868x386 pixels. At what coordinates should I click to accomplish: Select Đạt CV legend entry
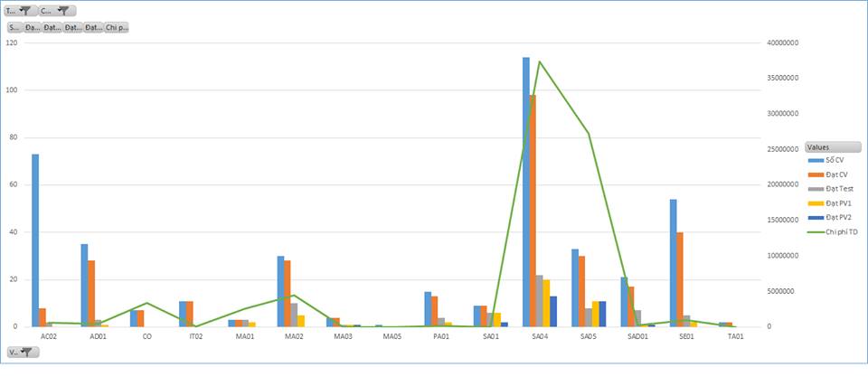tap(838, 174)
